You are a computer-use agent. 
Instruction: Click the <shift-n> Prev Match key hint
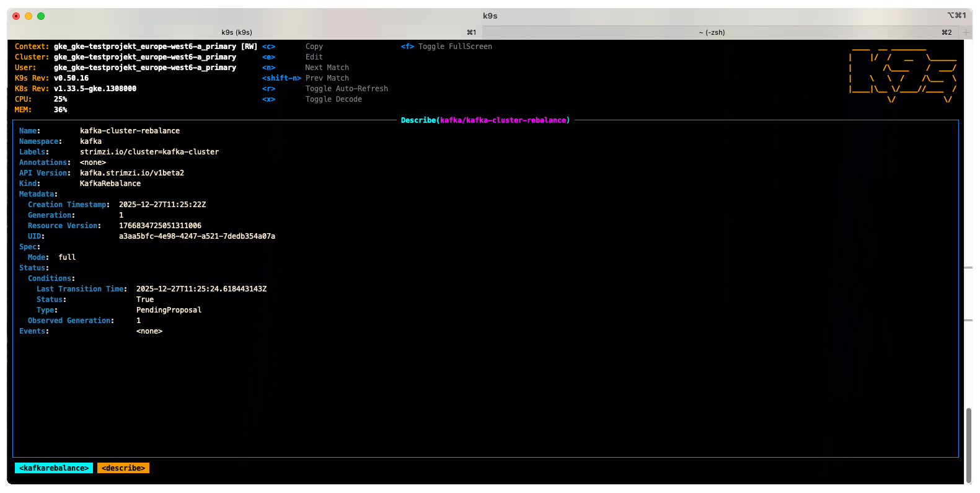click(x=281, y=78)
